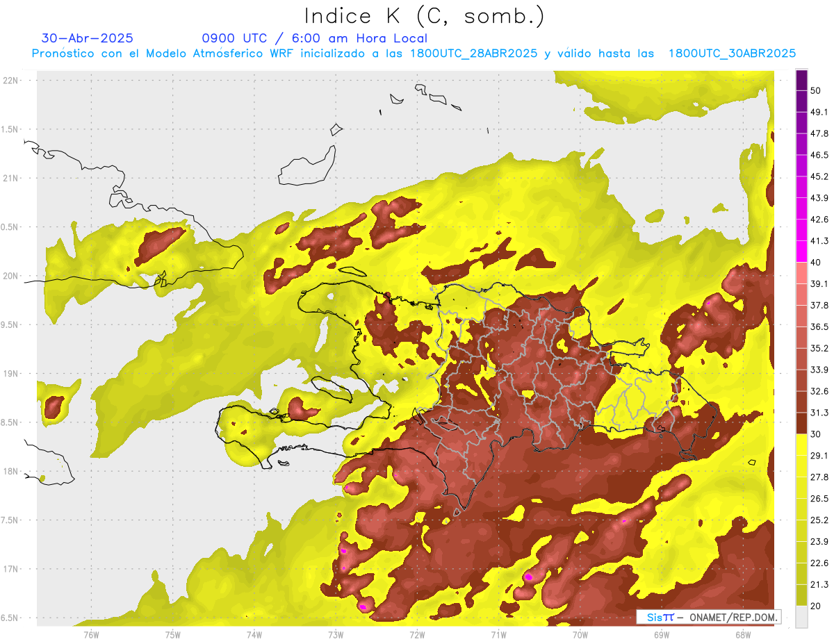Click the colorbar value '43.9'

pos(819,198)
